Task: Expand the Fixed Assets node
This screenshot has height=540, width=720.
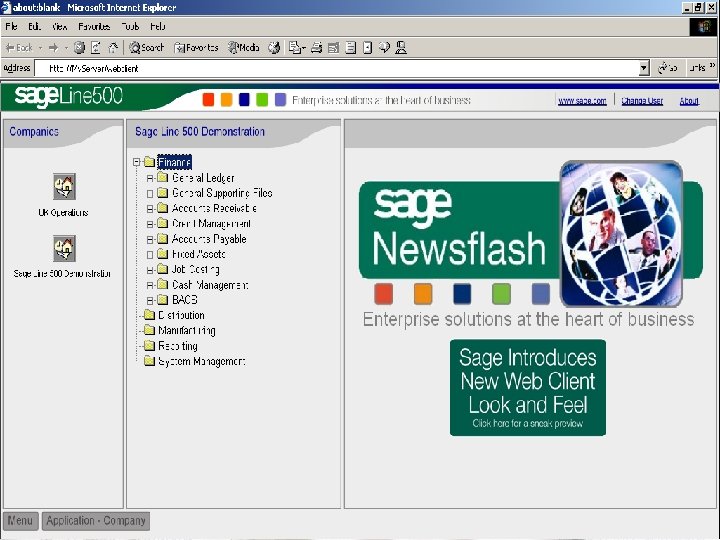Action: point(150,254)
